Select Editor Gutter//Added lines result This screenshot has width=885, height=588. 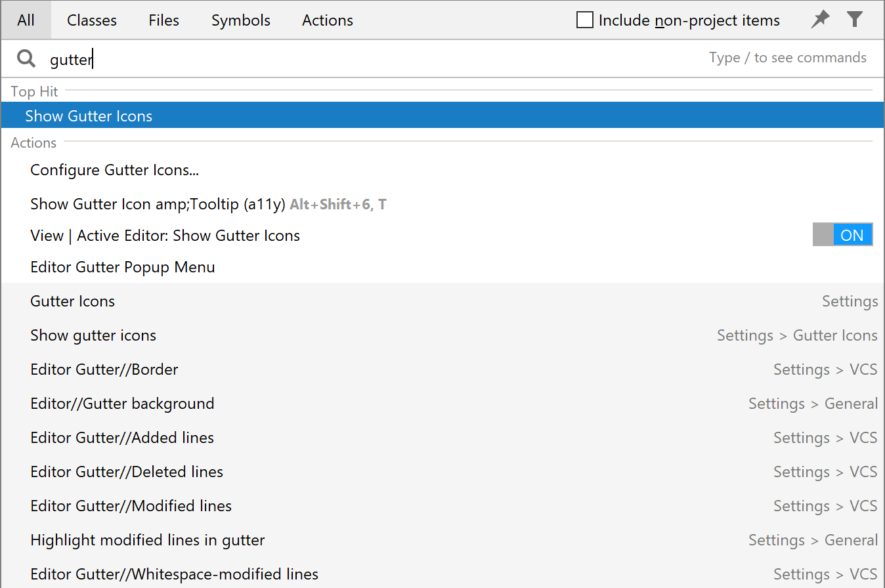443,438
